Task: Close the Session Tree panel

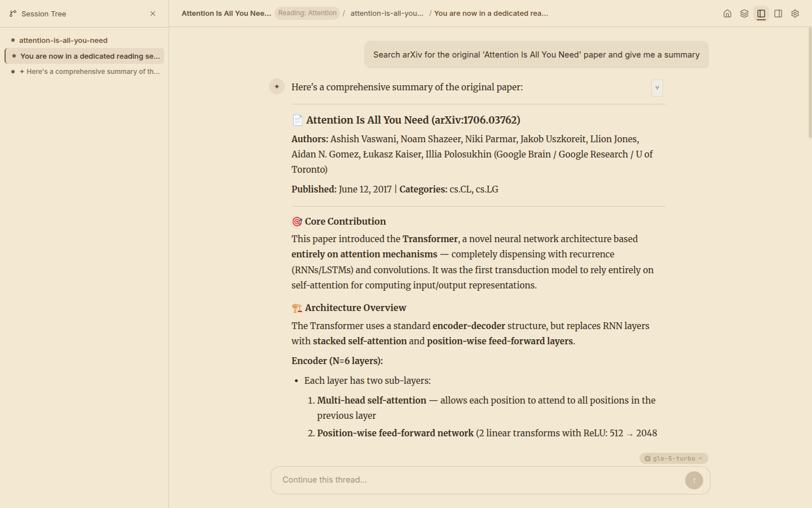Action: (153, 14)
